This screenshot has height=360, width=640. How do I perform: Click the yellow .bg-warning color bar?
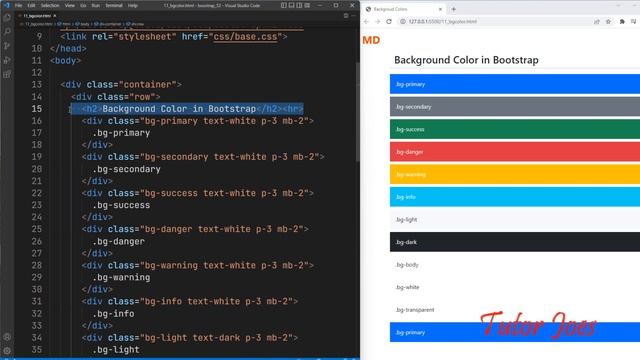[515, 174]
